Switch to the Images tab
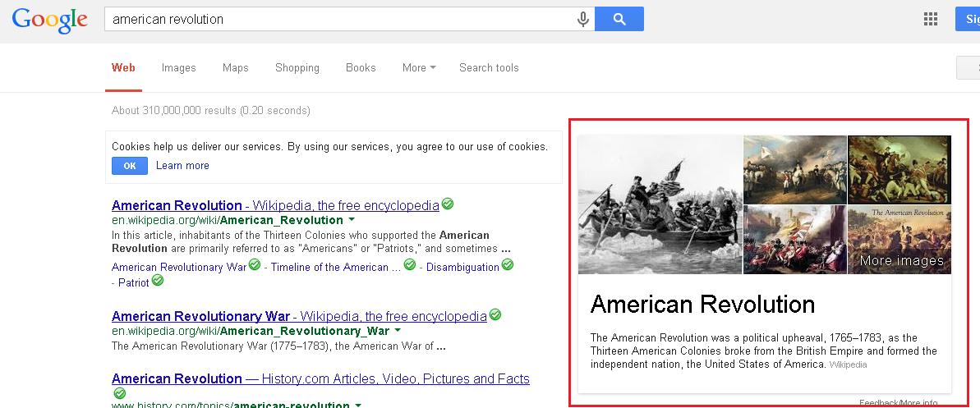The width and height of the screenshot is (980, 408). [179, 67]
